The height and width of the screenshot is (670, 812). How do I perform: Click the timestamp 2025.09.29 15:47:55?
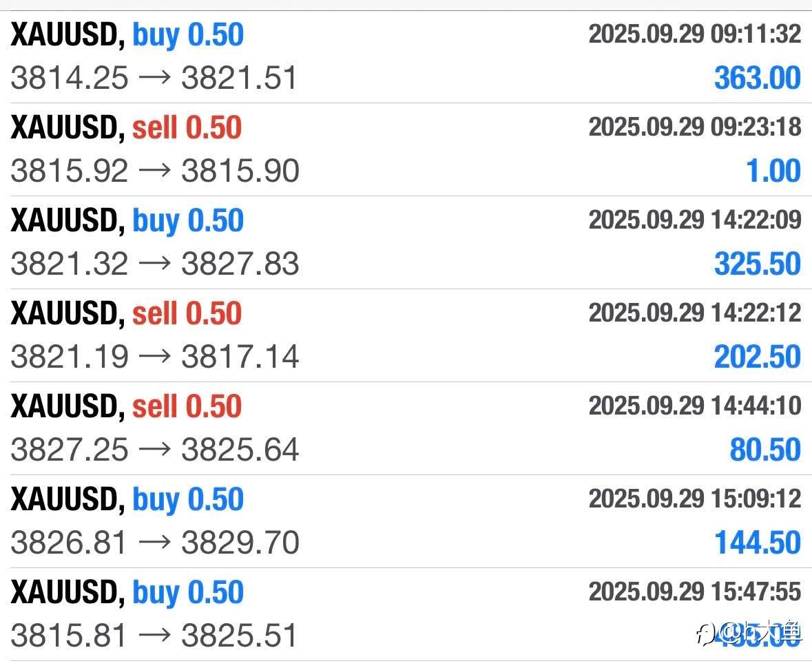pyautogui.click(x=694, y=592)
